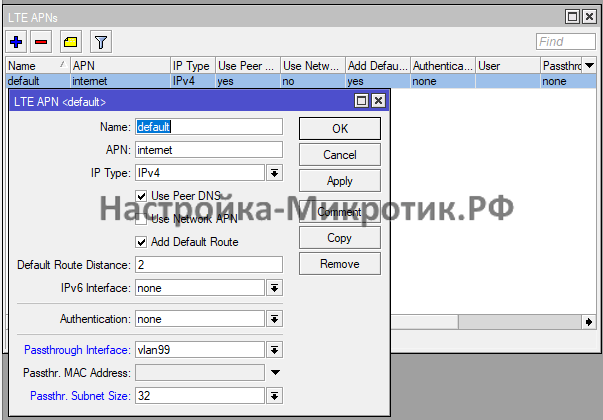Screen dimensions: 603x420
Task: Open the Authentication dropdown arrow
Action: pos(274,319)
